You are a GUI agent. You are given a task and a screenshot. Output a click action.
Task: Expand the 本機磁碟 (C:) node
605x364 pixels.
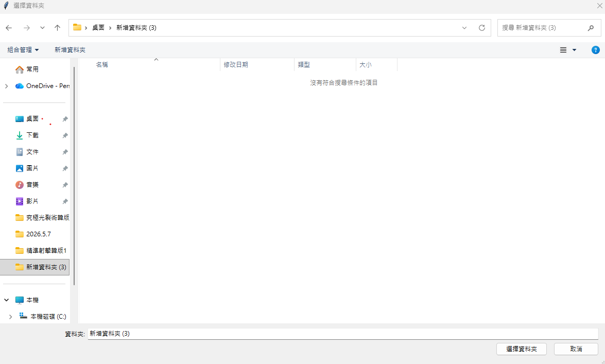pos(10,317)
